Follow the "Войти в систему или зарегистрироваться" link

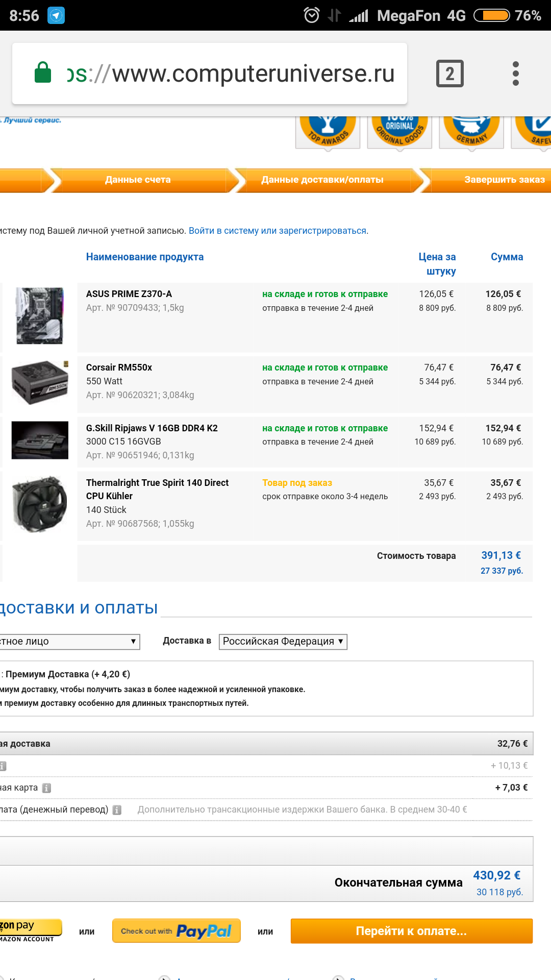pyautogui.click(x=278, y=231)
